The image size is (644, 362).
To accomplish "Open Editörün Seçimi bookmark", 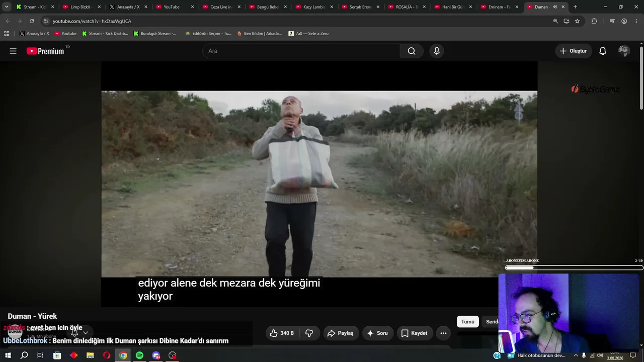I will pyautogui.click(x=208, y=34).
